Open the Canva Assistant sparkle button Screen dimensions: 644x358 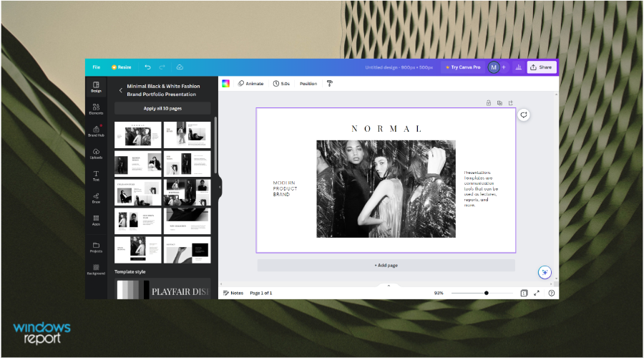tap(545, 272)
